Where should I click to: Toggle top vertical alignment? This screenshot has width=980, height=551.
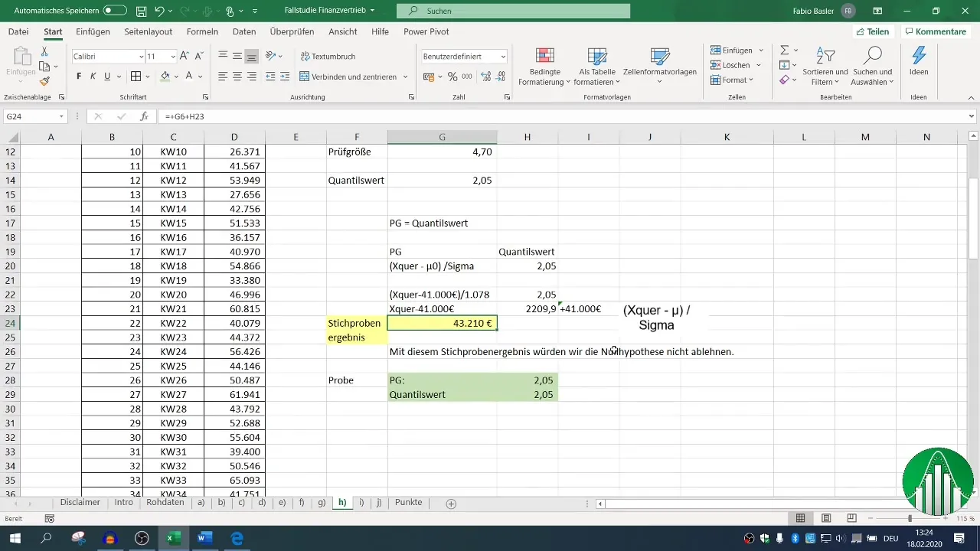(x=223, y=56)
